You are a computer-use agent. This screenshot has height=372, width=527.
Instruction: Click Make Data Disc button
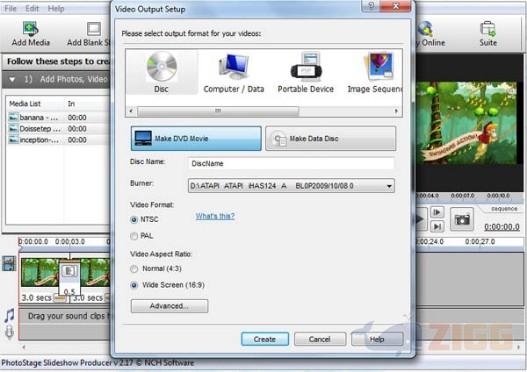[x=331, y=138]
